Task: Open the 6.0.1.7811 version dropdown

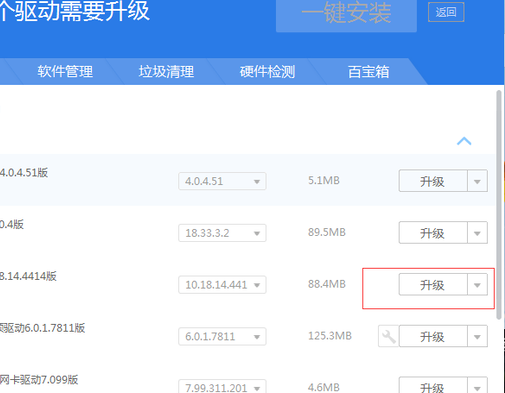Action: [222, 336]
